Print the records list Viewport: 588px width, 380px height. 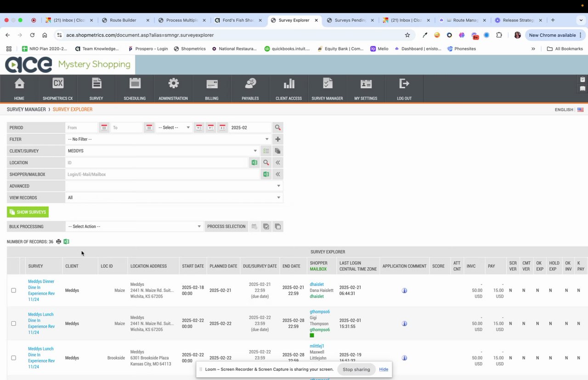click(x=58, y=241)
